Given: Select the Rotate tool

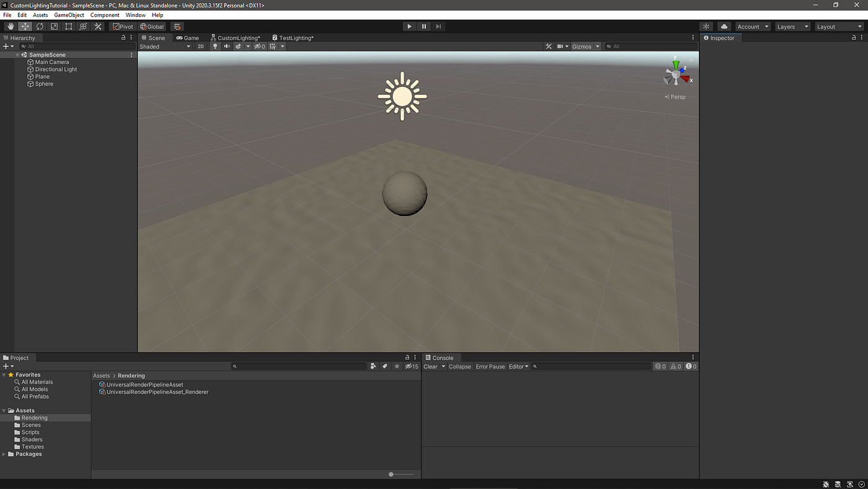Looking at the screenshot, I should 40,27.
